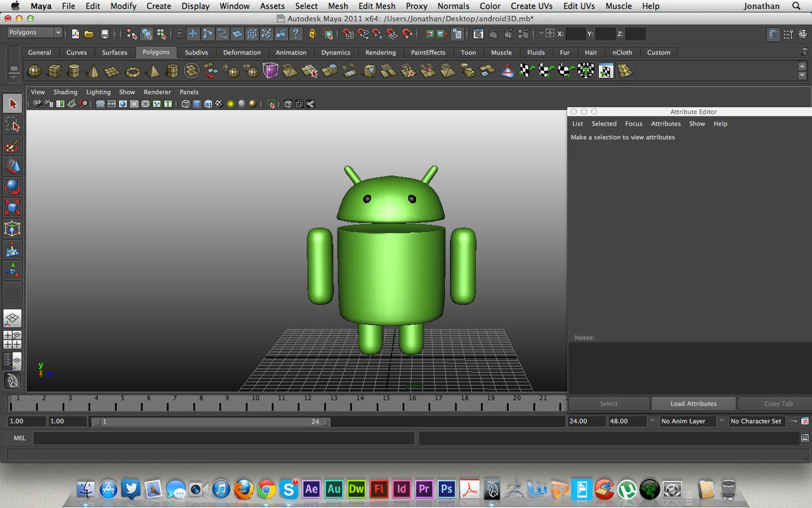Enable Smooth Shade All in the panel bar
Image resolution: width=812 pixels, height=508 pixels.
coord(197,104)
